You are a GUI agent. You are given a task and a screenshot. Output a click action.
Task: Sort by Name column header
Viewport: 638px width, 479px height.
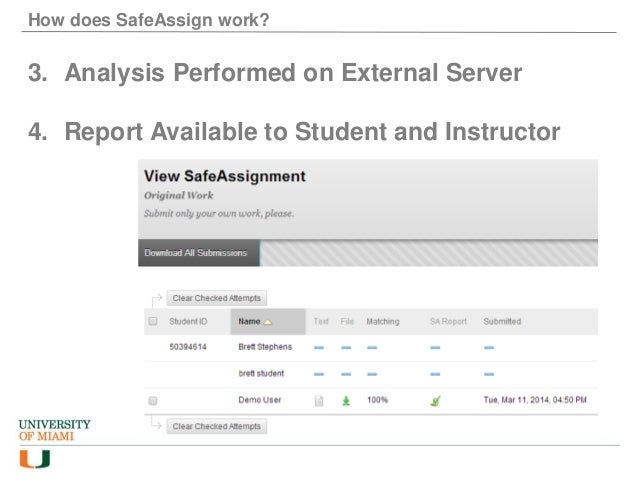tap(268, 322)
